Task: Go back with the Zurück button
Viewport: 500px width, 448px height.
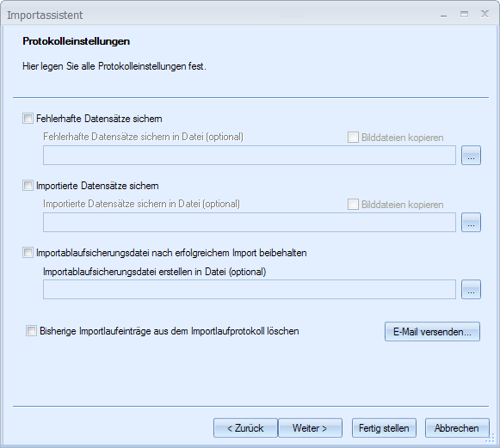Action: pyautogui.click(x=245, y=428)
